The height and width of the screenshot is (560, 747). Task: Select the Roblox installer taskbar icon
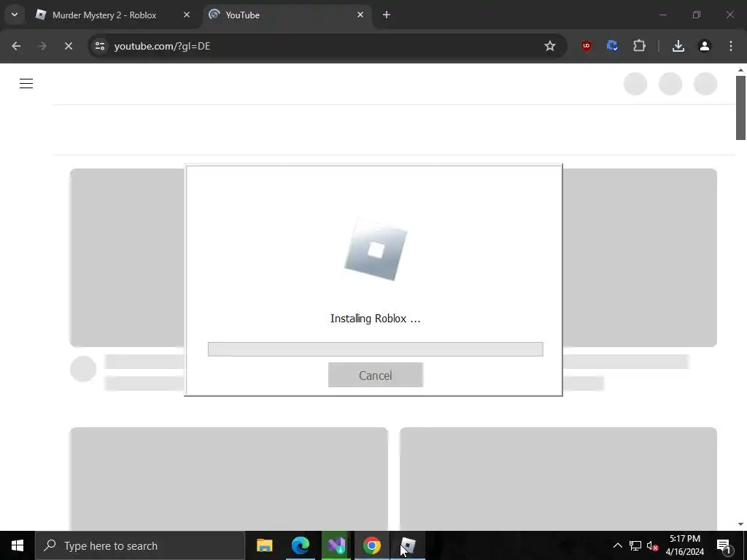408,545
